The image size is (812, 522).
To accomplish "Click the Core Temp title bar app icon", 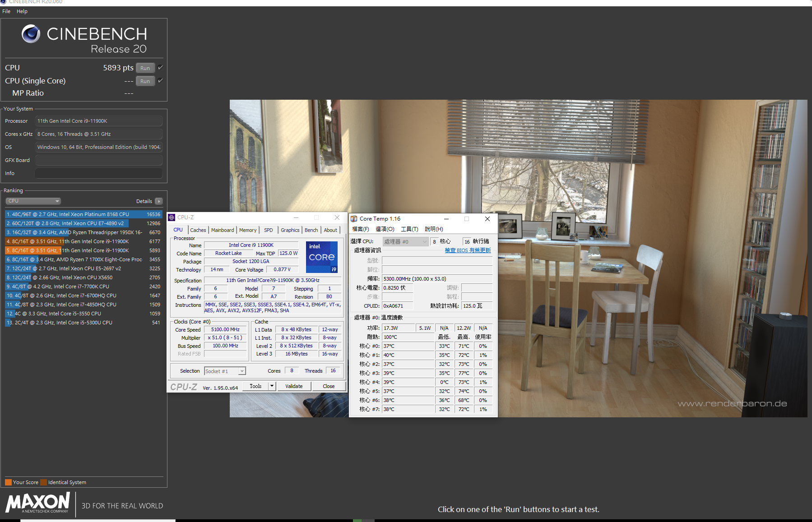I will 354,219.
